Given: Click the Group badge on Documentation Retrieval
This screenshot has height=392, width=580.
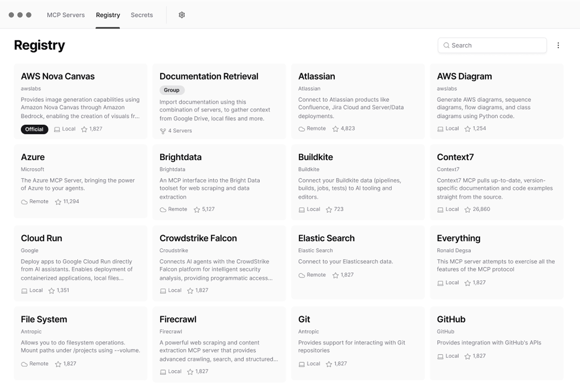Looking at the screenshot, I should click(172, 90).
